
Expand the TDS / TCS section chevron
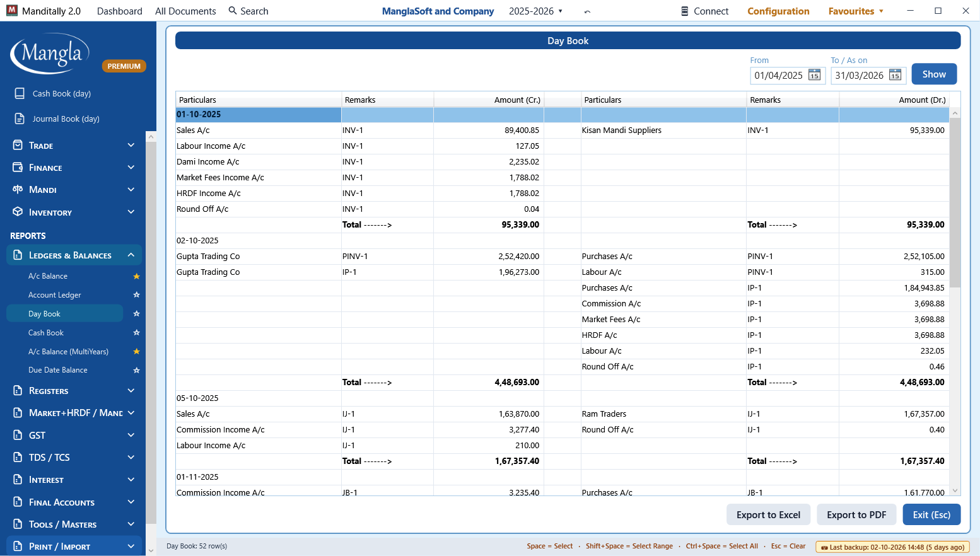pyautogui.click(x=131, y=457)
